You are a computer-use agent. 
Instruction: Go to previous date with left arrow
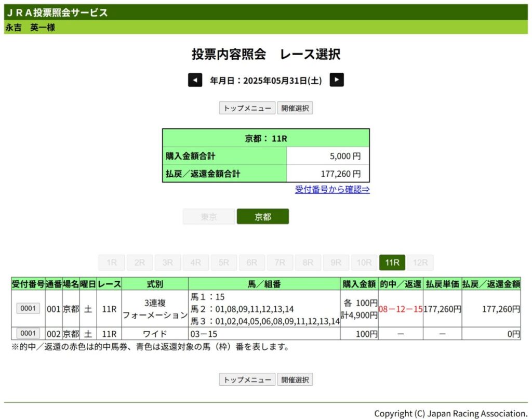click(x=195, y=80)
